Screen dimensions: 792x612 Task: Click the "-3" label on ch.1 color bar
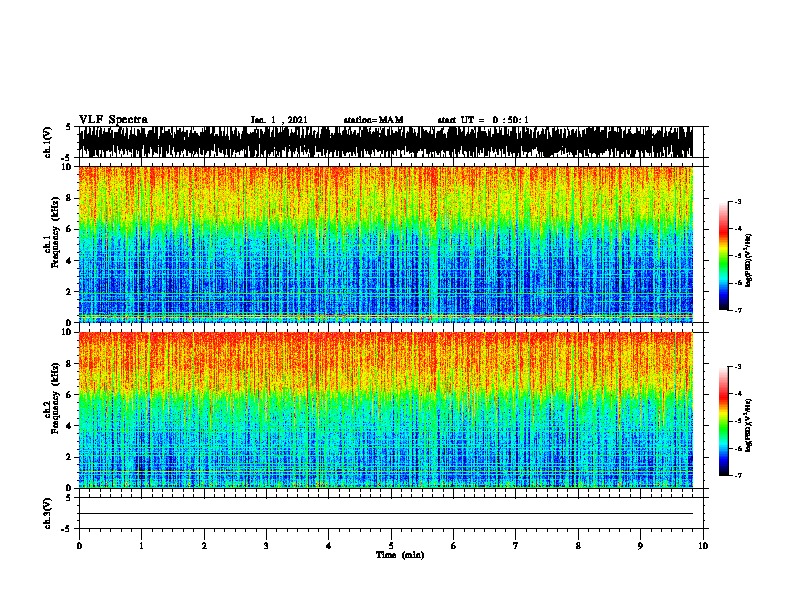(x=737, y=201)
